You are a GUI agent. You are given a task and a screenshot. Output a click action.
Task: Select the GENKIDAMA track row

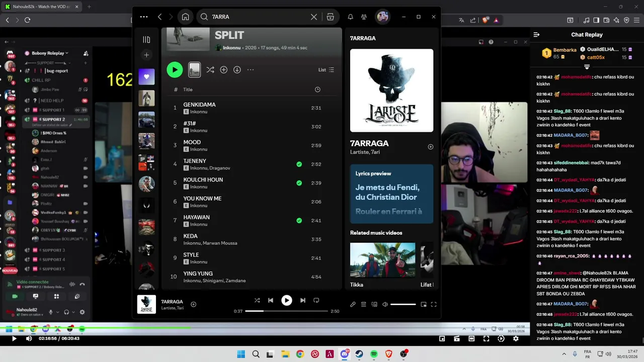252,108
